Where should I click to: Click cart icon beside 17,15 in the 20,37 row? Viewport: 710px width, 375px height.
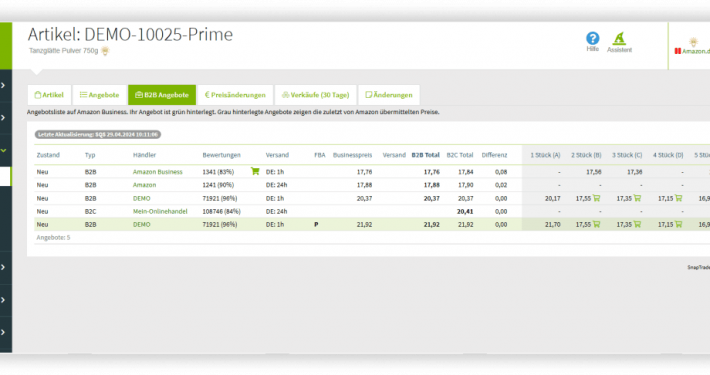[x=678, y=198]
